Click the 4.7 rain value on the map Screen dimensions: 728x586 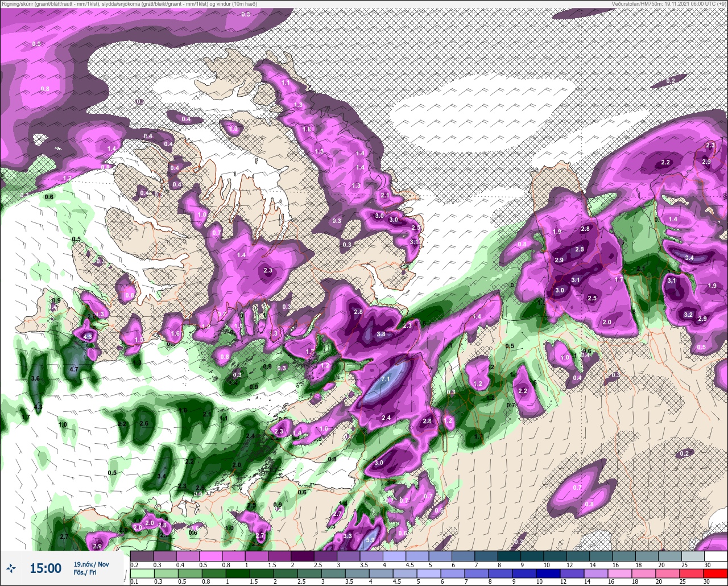point(73,369)
